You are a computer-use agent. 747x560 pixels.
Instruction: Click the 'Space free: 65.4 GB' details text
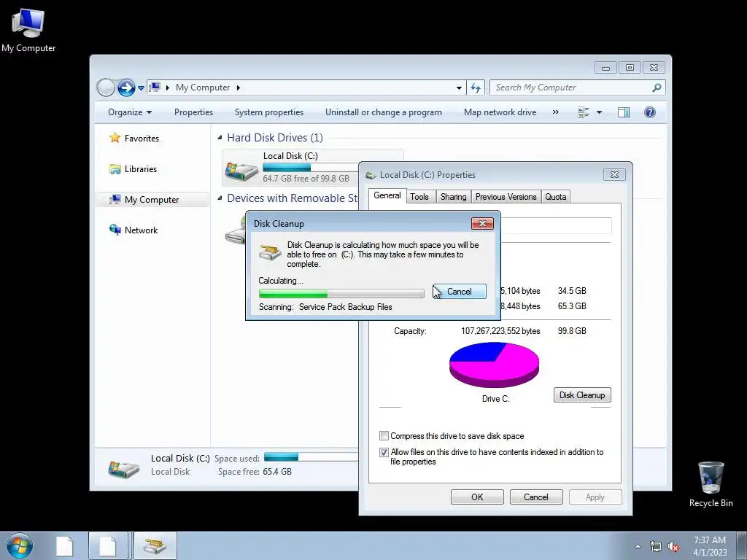pyautogui.click(x=255, y=472)
